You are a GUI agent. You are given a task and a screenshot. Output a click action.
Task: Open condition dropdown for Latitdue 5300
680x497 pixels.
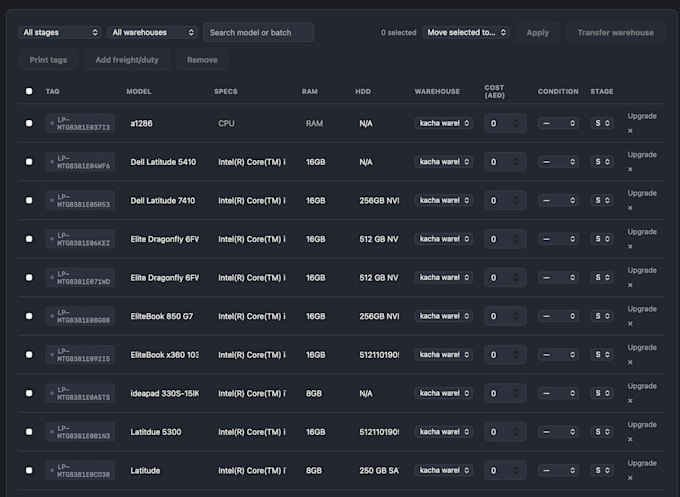point(558,432)
